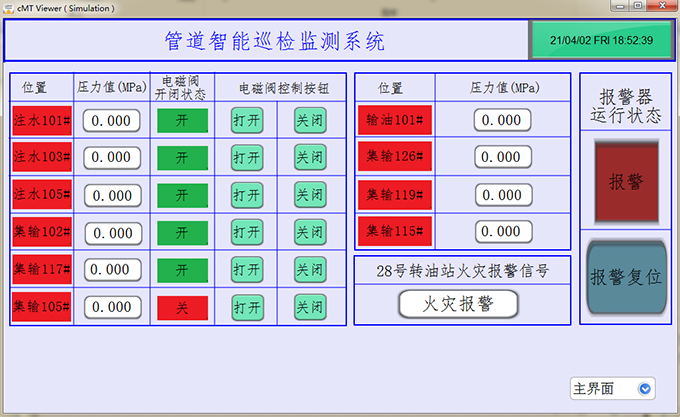Click 关闭 button for 注水101# valve
Image resolution: width=680 pixels, height=417 pixels.
coord(310,120)
